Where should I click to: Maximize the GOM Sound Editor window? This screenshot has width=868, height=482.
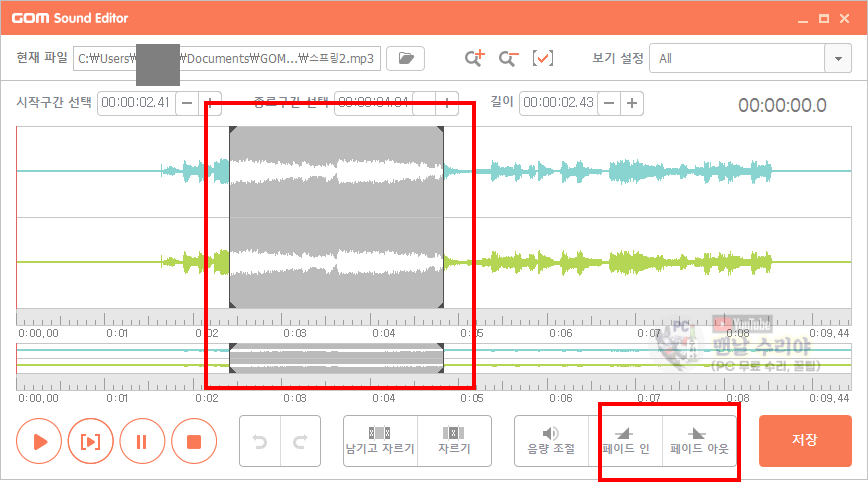pyautogui.click(x=824, y=19)
